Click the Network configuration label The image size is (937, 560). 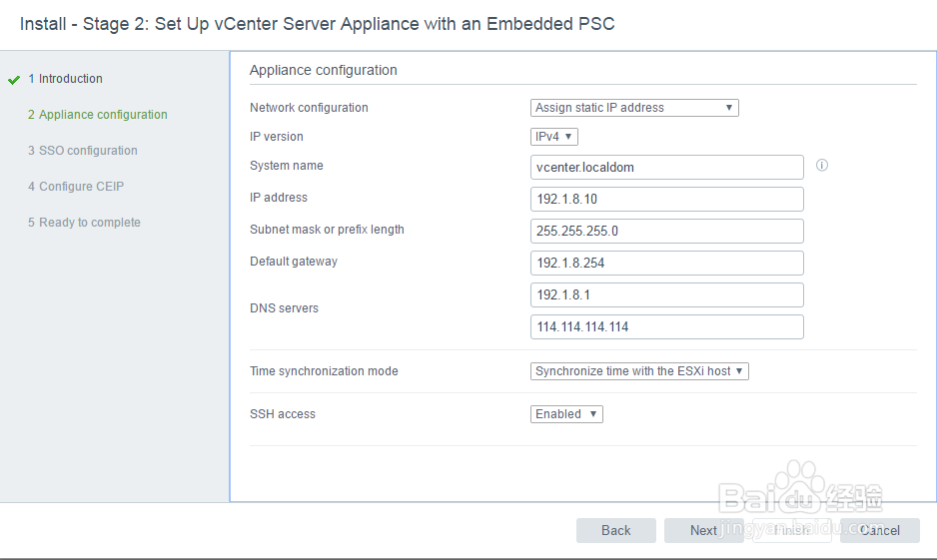(309, 108)
